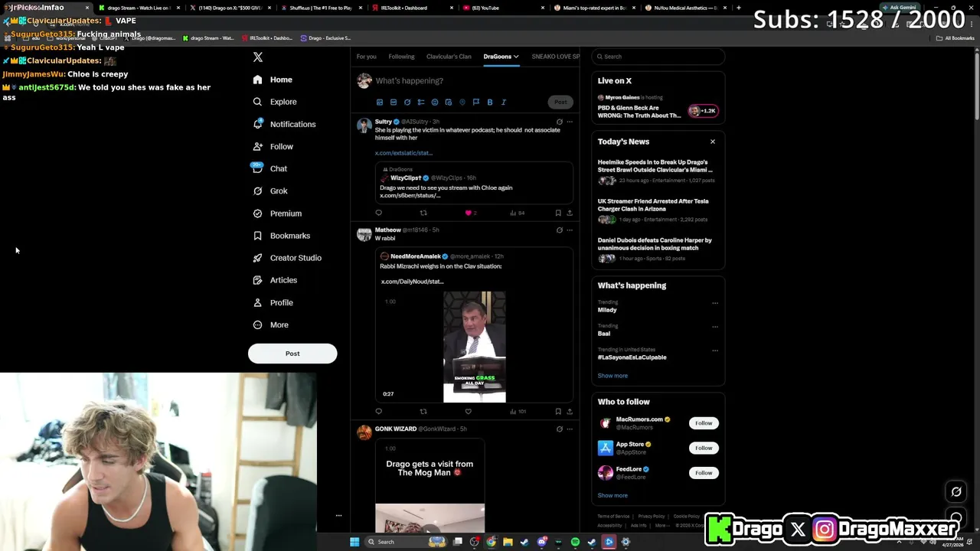
Task: Open Creator Studio in the sidebar
Action: coord(287,258)
